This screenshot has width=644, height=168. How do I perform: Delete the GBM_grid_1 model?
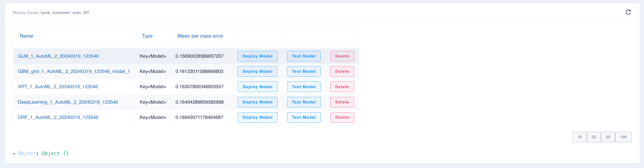(x=342, y=71)
